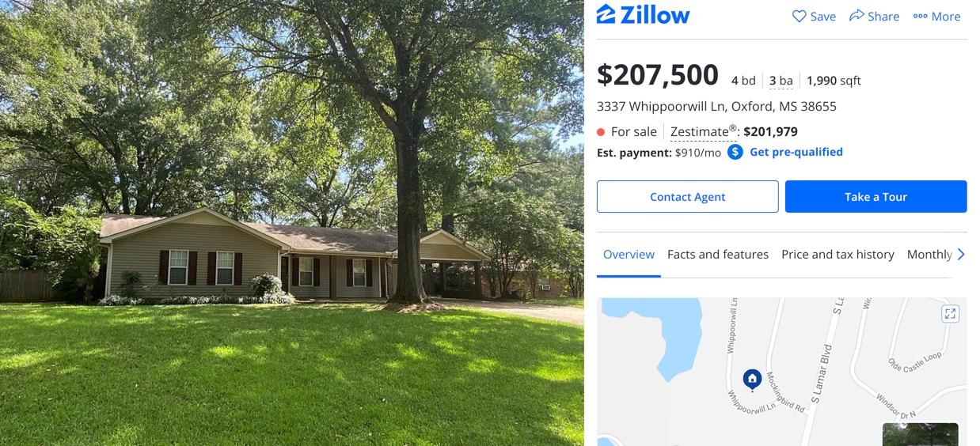Click the red For sale status dot

point(601,132)
